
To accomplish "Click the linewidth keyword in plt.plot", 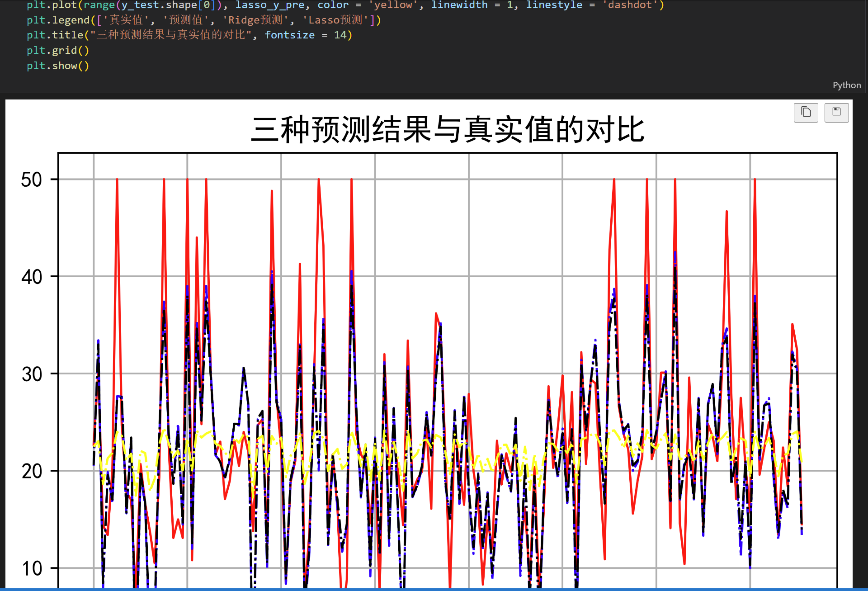I will [459, 5].
